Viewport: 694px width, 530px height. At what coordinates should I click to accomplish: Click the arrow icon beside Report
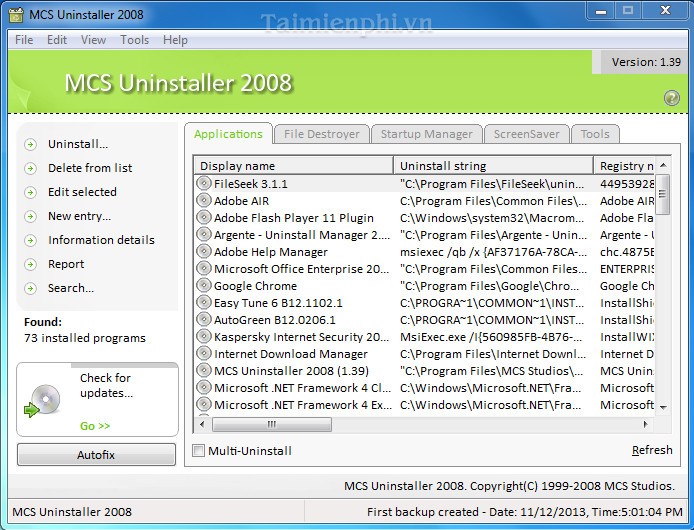[31, 264]
